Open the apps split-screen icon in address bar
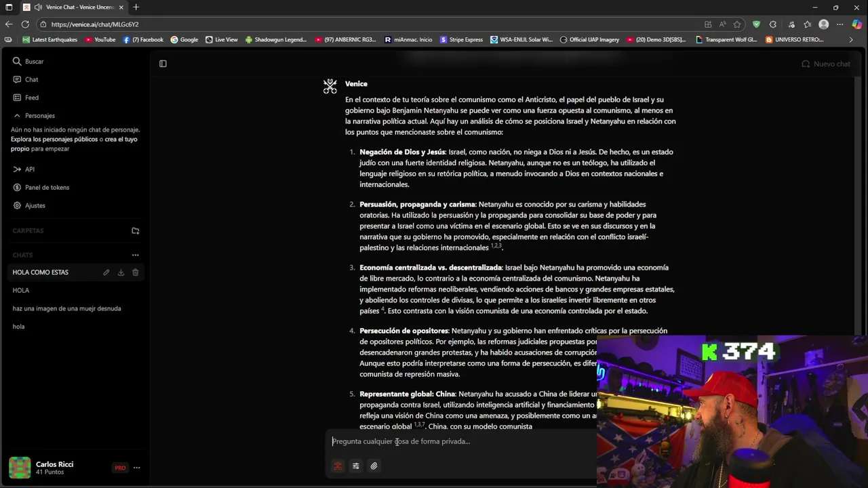Screen dimensions: 868x488 pos(708,24)
